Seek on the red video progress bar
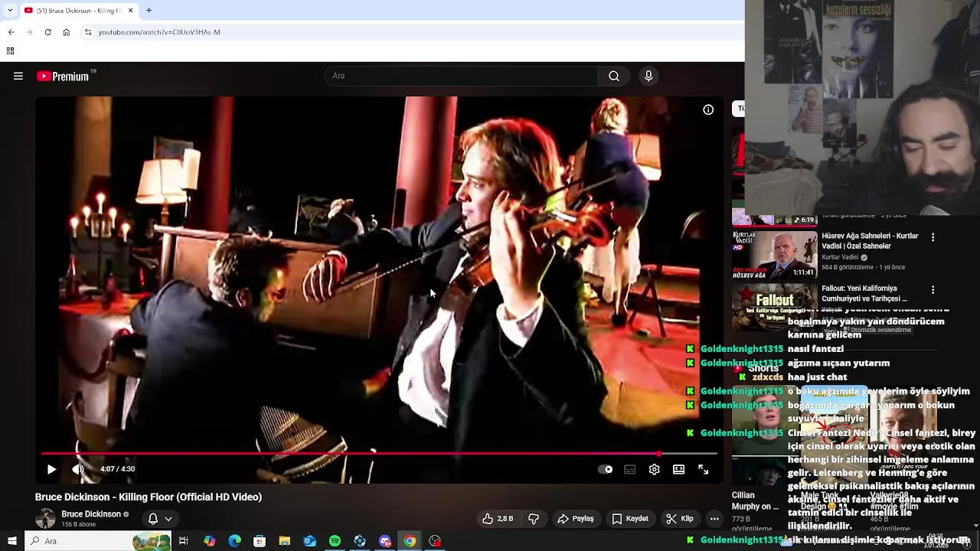 379,454
